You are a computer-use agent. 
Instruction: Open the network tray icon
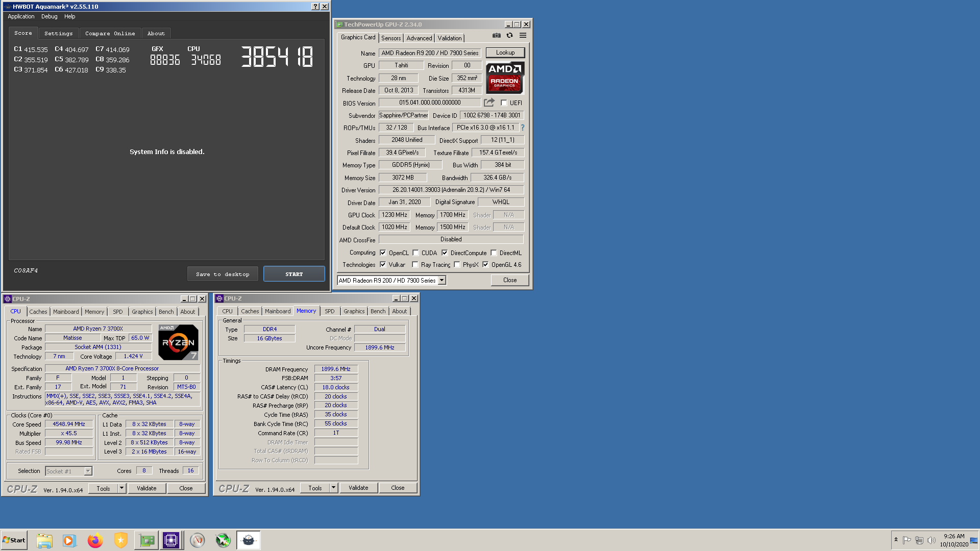[x=919, y=540]
